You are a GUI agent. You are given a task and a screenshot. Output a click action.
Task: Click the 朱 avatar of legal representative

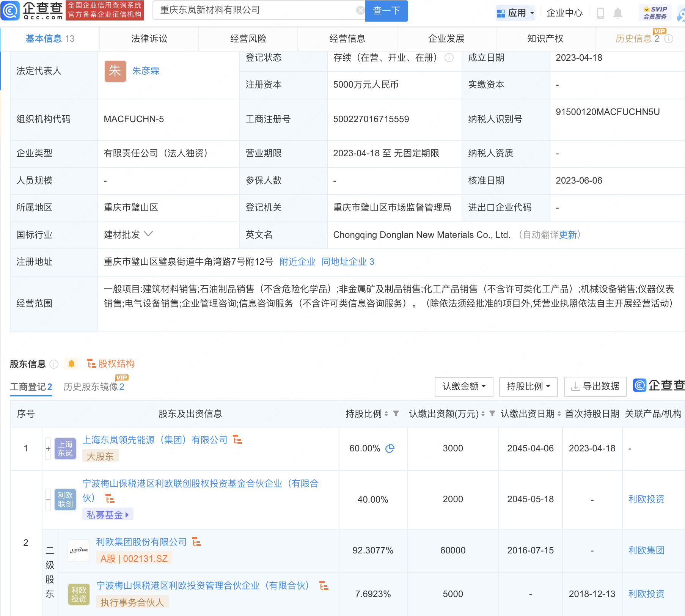click(x=115, y=71)
